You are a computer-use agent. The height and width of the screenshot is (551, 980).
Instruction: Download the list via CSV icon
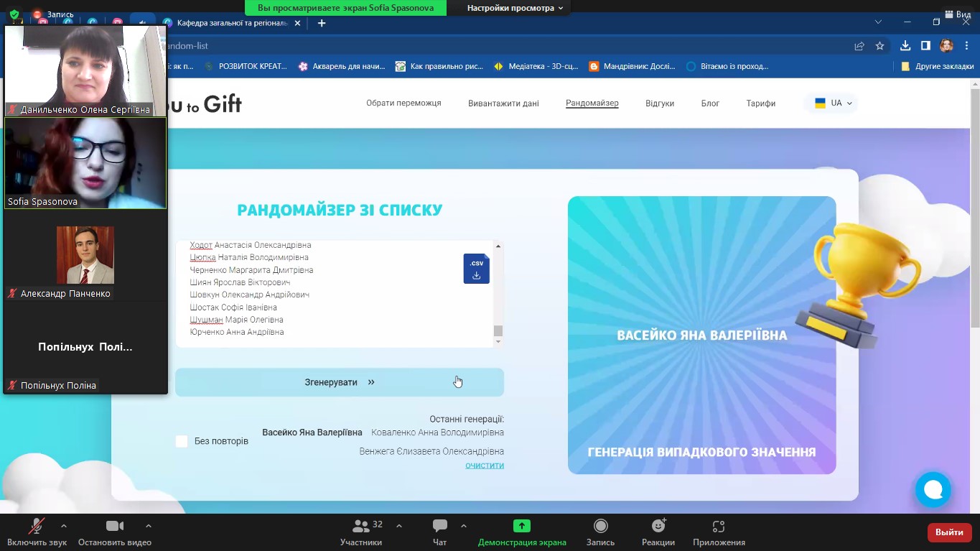pos(476,269)
